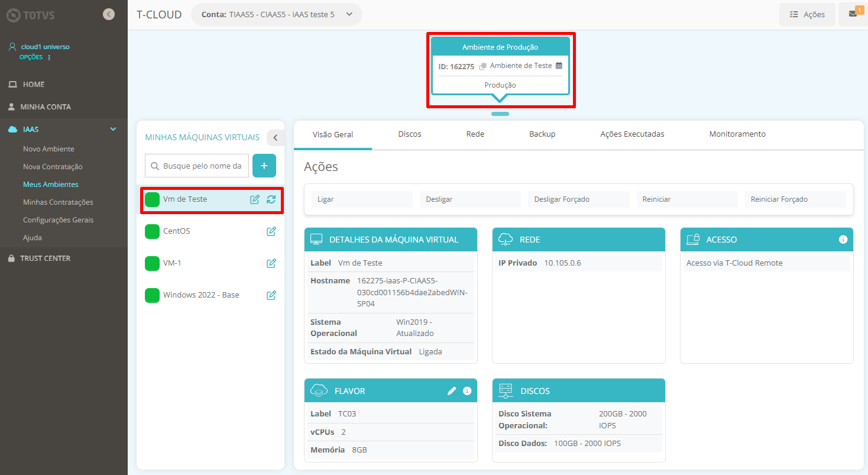Open the calendar icon beside Ambiente de Teste
This screenshot has width=868, height=475.
point(559,66)
